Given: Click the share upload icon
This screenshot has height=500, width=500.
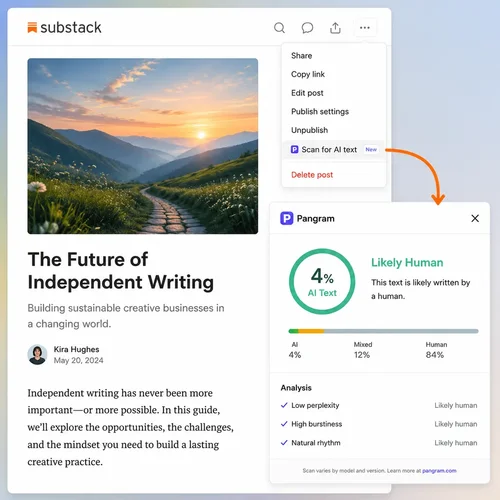Looking at the screenshot, I should coord(335,28).
